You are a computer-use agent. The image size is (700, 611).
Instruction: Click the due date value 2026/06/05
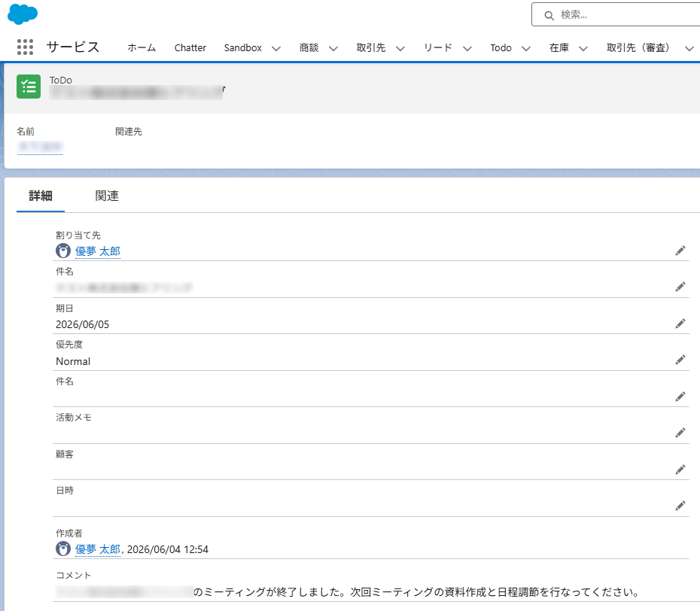point(83,324)
